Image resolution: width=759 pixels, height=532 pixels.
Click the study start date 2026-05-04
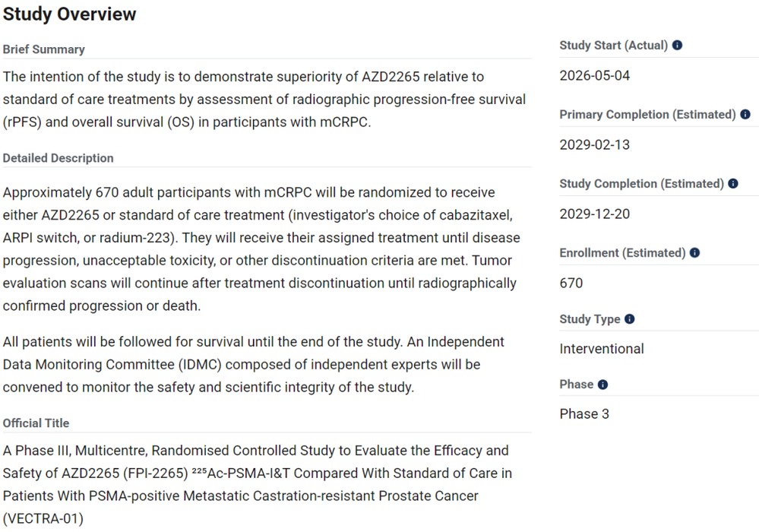coord(594,75)
